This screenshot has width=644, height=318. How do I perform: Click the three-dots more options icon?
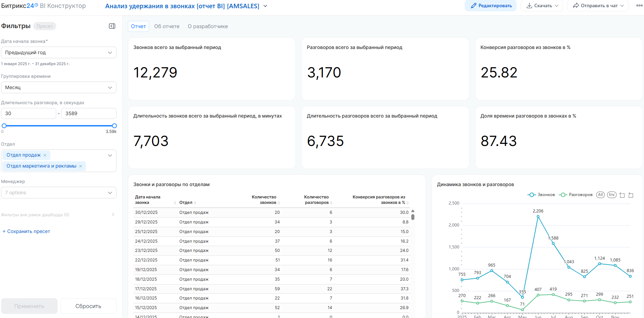point(639,5)
